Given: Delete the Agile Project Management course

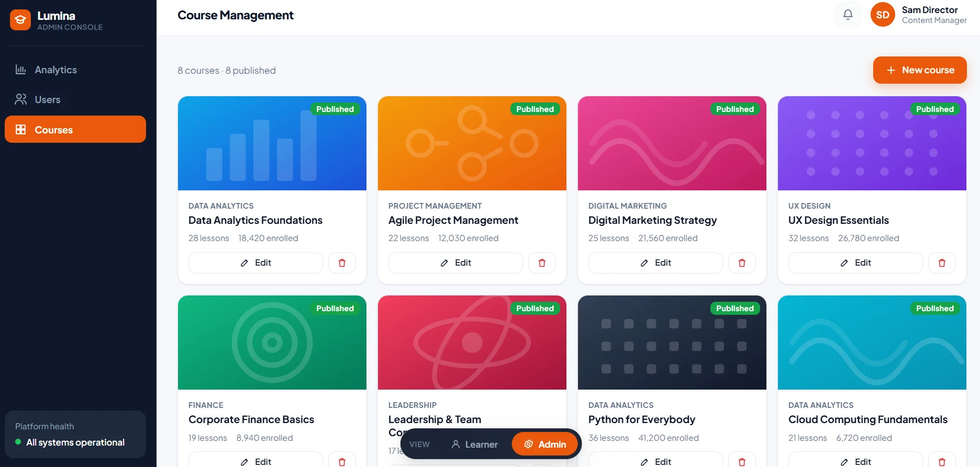Looking at the screenshot, I should coord(542,263).
